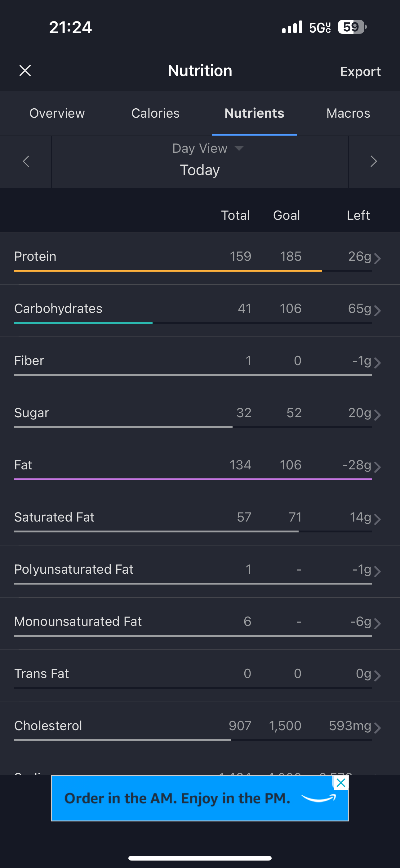Open the Amazon order advertisement

189,798
